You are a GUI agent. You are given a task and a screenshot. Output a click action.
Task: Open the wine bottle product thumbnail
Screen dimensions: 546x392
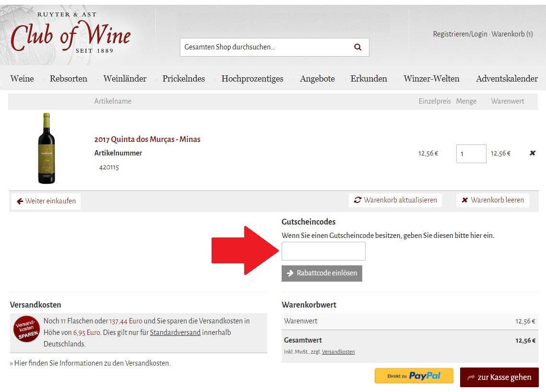pos(47,148)
